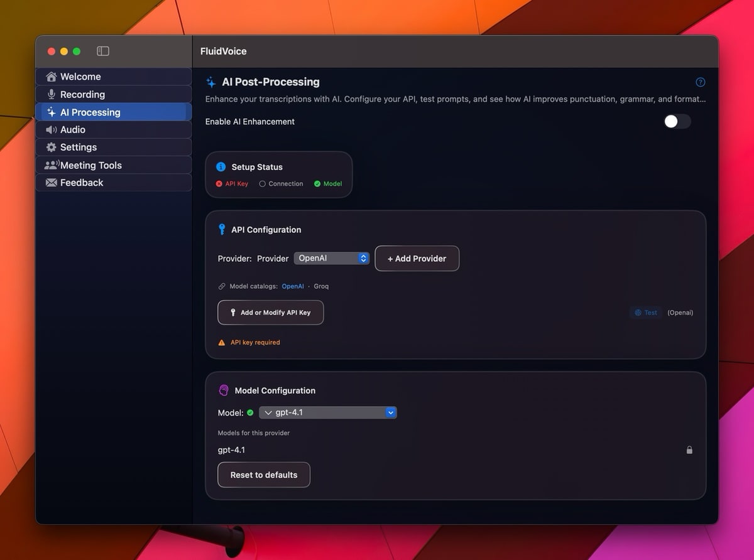Open the Recording section in sidebar

click(x=82, y=94)
